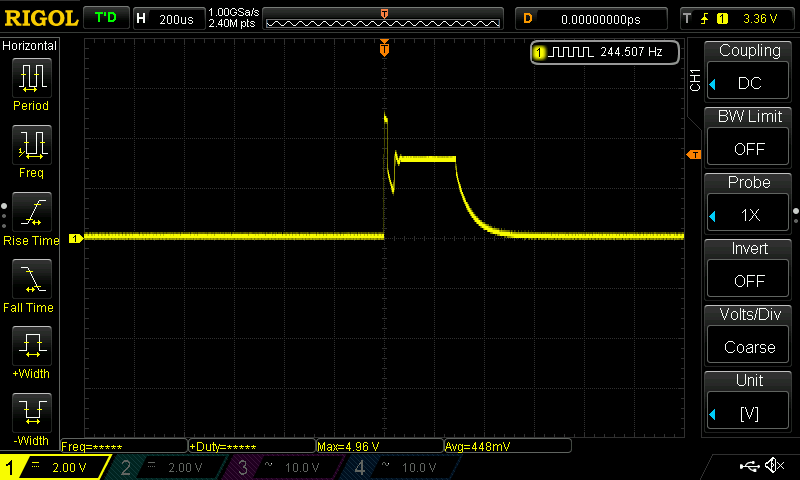The height and width of the screenshot is (480, 800).
Task: Select channel 2 tab
Action: coord(166,467)
